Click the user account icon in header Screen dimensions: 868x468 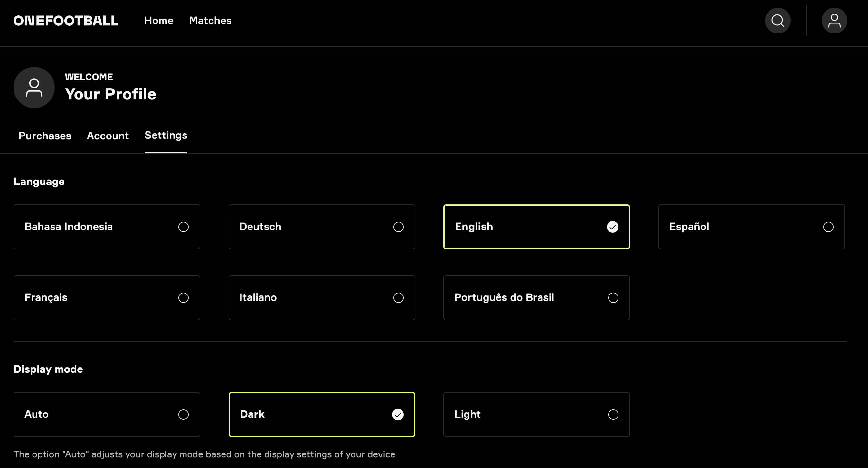pyautogui.click(x=834, y=21)
